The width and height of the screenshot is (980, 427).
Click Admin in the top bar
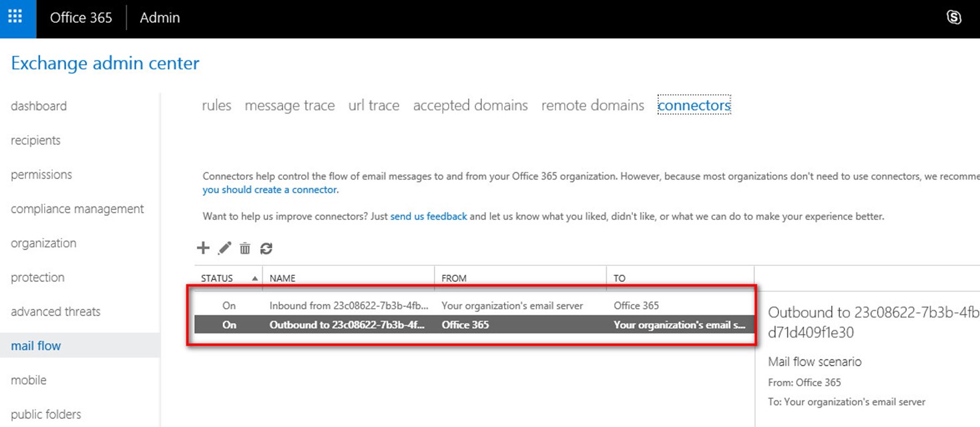[160, 18]
